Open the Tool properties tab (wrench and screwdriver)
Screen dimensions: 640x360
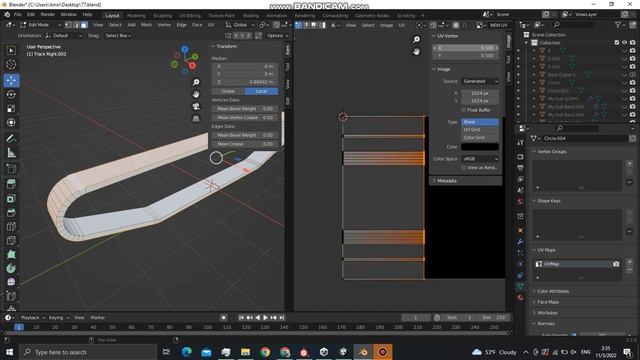pyautogui.click(x=520, y=142)
